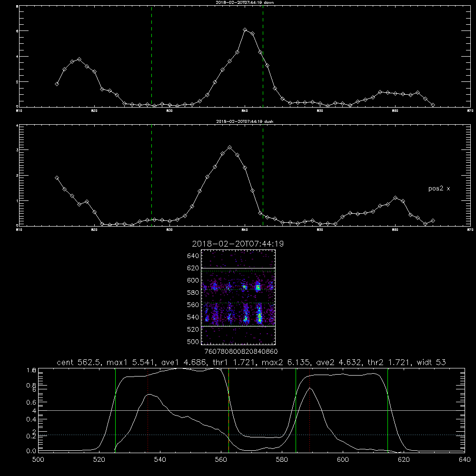The width and height of the screenshot is (476, 476).
Task: Click left green dashed line in dusk plot
Action: [151, 176]
